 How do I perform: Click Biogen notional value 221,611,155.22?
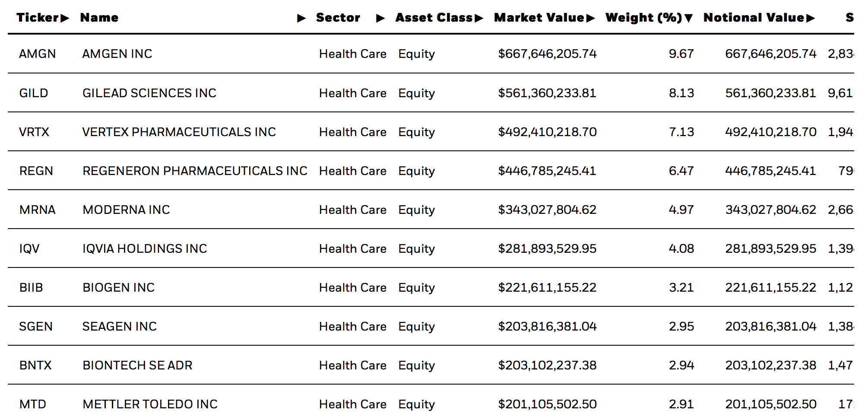(x=770, y=288)
